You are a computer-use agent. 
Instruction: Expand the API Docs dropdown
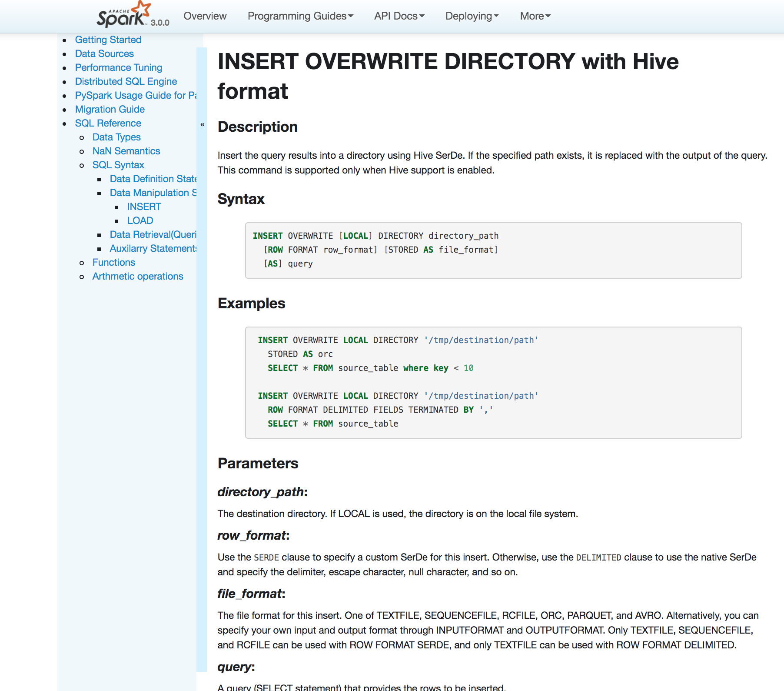(x=399, y=16)
